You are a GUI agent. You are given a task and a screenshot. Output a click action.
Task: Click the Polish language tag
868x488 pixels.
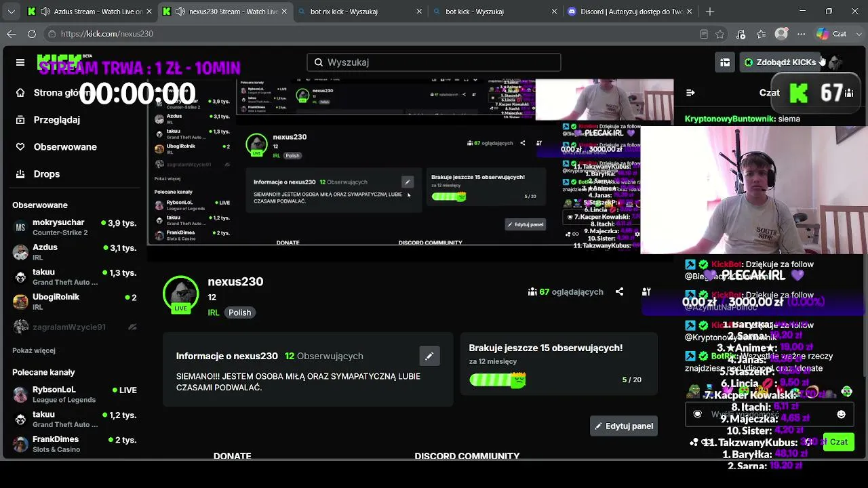click(x=240, y=312)
